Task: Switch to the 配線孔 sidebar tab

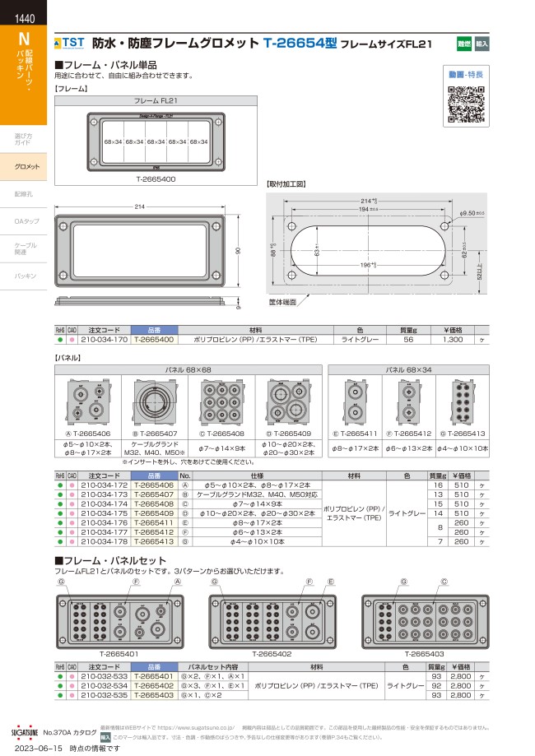Action: [24, 193]
